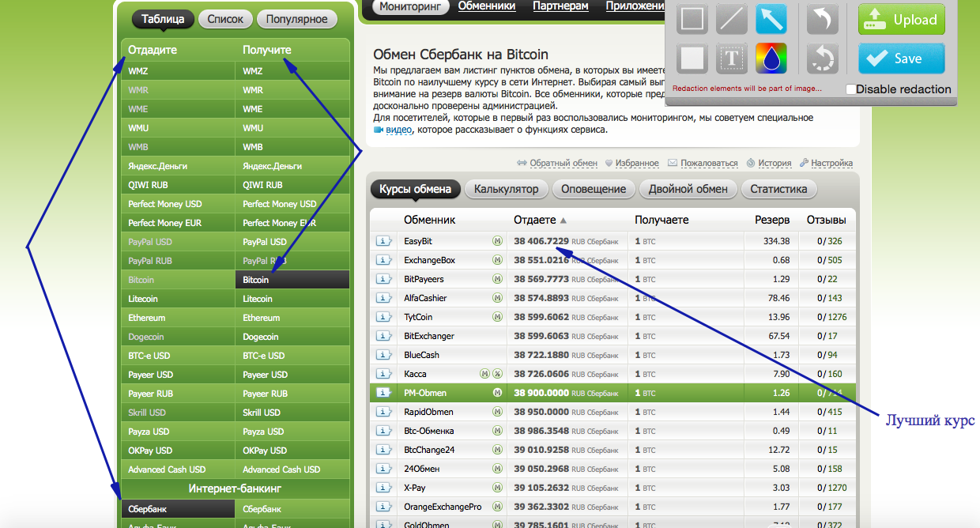Open info icon for TytCoin row
980x528 pixels.
(x=383, y=317)
